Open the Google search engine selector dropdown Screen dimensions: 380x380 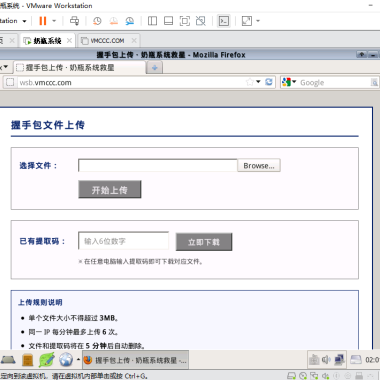pyautogui.click(x=289, y=82)
